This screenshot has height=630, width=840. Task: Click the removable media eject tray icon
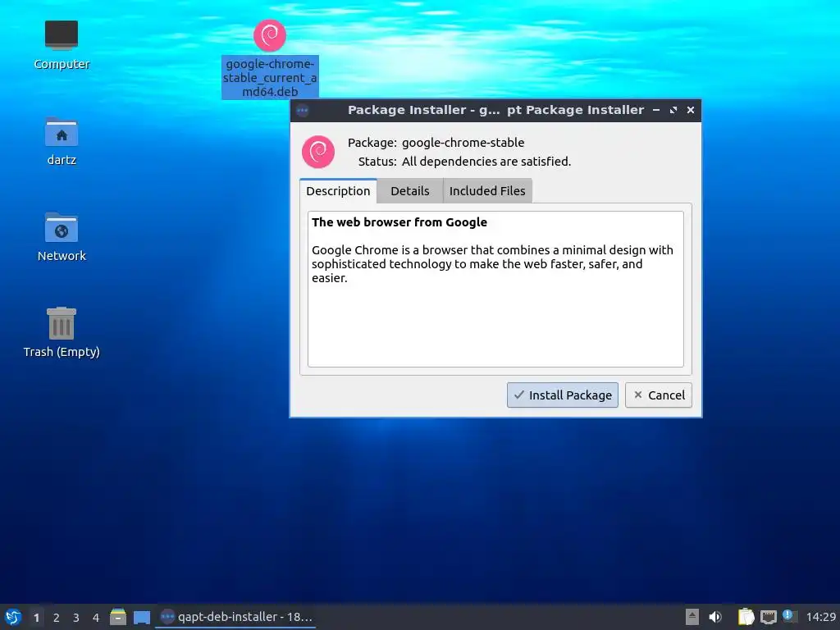click(692, 617)
